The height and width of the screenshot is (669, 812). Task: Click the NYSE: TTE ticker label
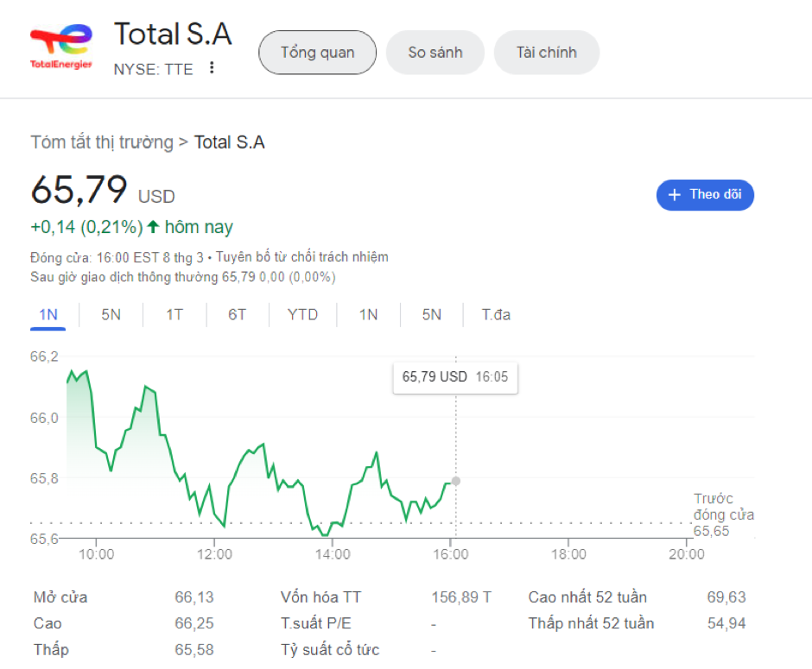(x=154, y=69)
